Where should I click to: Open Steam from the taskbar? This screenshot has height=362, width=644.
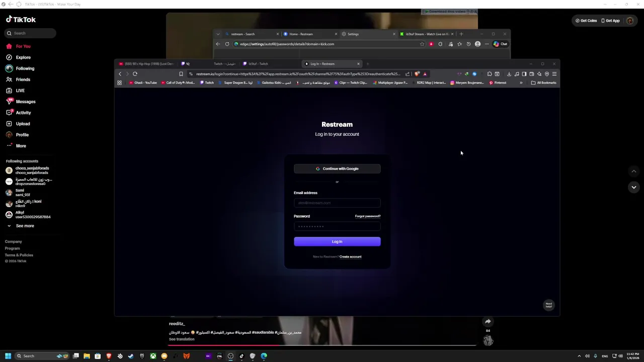point(131,356)
